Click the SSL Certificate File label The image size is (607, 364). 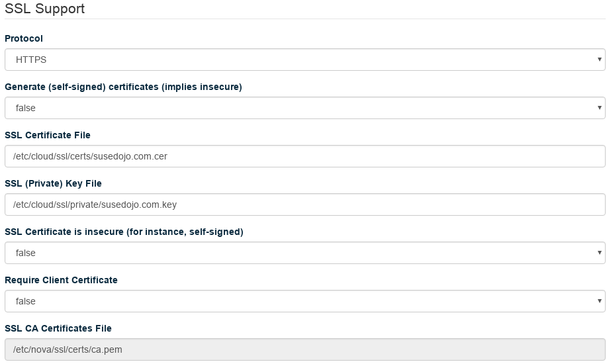(x=48, y=135)
